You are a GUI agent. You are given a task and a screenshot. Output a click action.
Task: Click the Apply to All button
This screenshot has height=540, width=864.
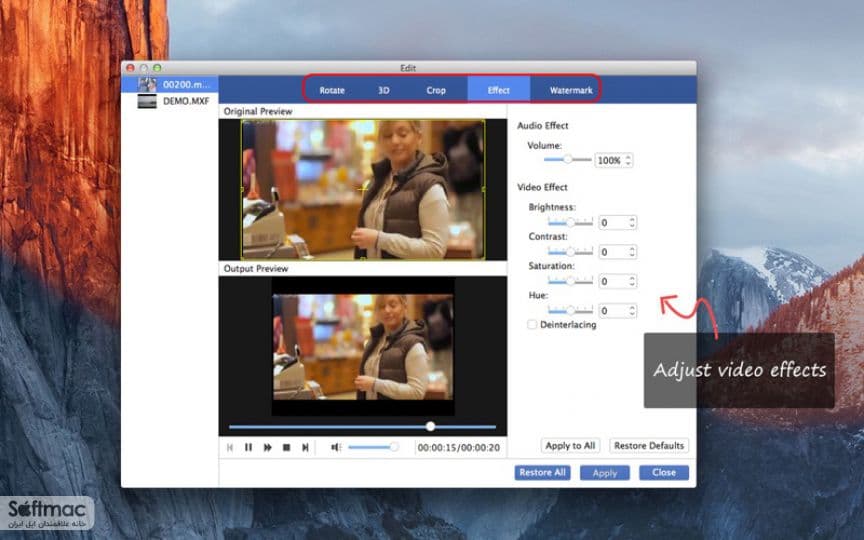[x=570, y=446]
